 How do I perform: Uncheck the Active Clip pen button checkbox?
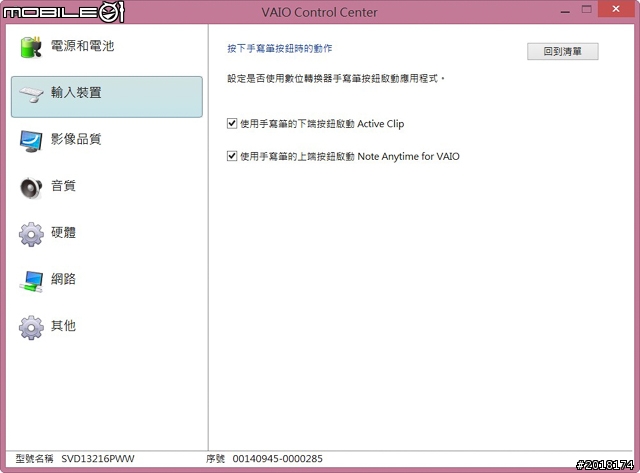[232, 123]
